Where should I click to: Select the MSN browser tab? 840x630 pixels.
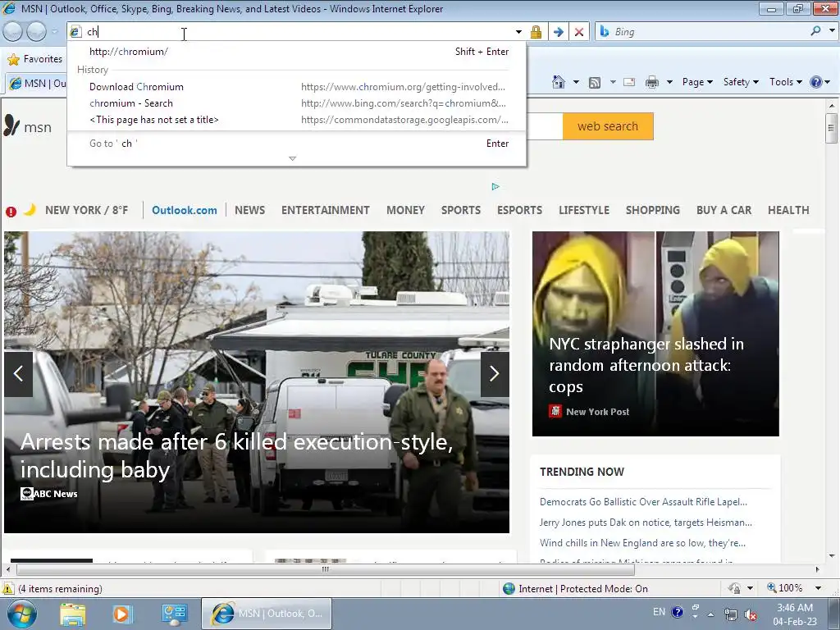[36, 83]
